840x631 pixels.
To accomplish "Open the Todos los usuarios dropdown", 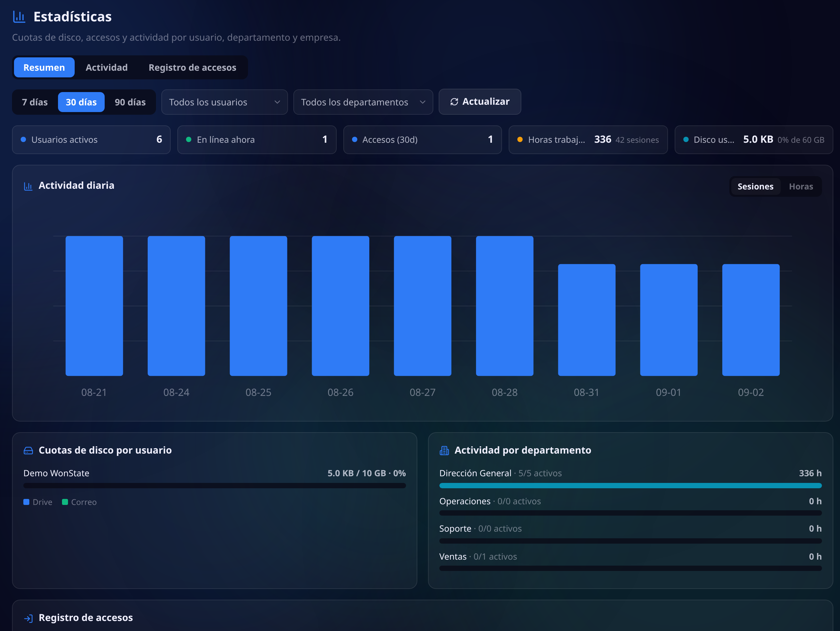I will tap(224, 102).
